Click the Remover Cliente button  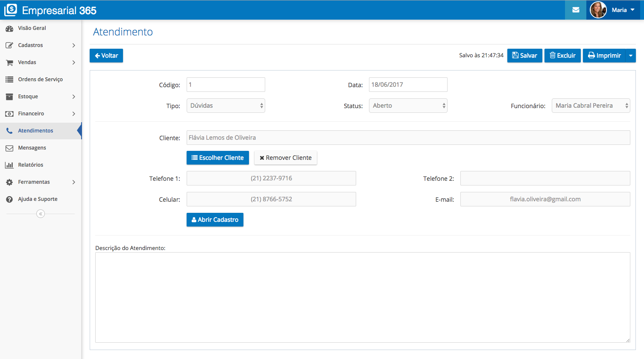coord(286,158)
